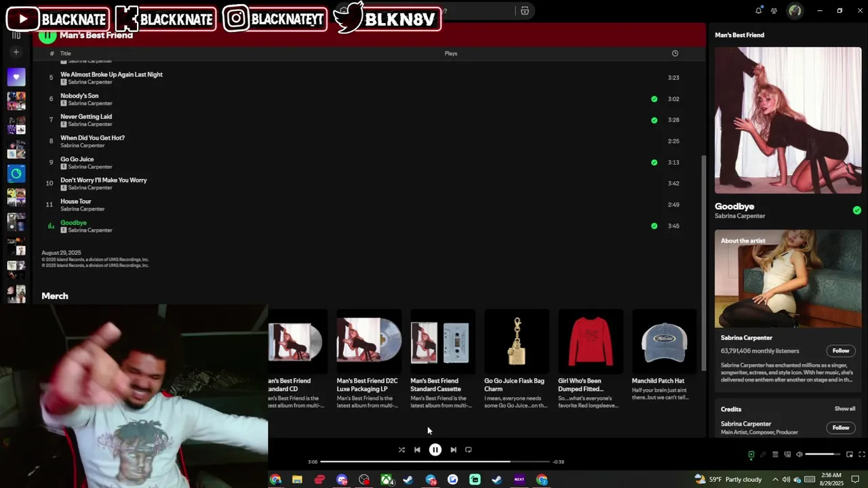Open the About the artist image
868x488 pixels.
coord(788,279)
